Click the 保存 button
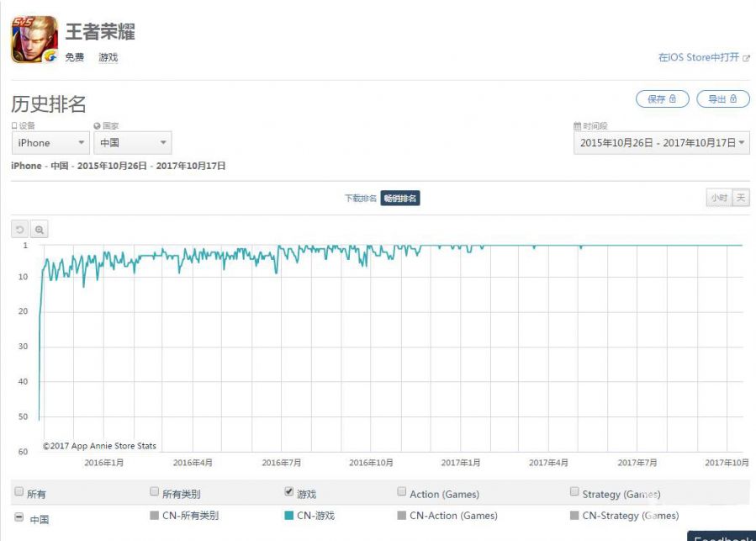The width and height of the screenshot is (756, 541). [x=663, y=99]
